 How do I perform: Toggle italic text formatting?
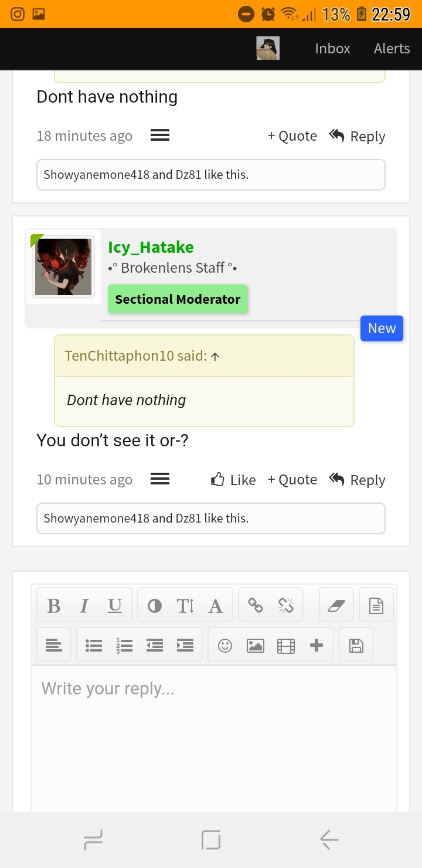pyautogui.click(x=84, y=605)
